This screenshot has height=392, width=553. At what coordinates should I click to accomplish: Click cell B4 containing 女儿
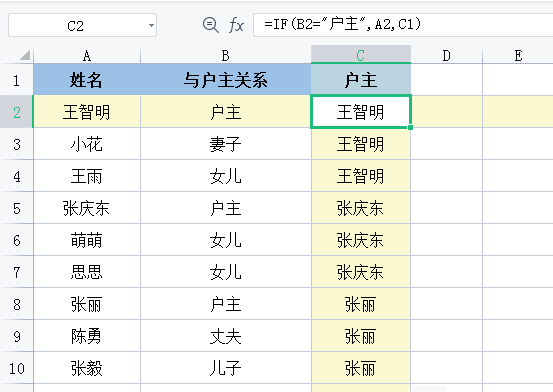(226, 176)
